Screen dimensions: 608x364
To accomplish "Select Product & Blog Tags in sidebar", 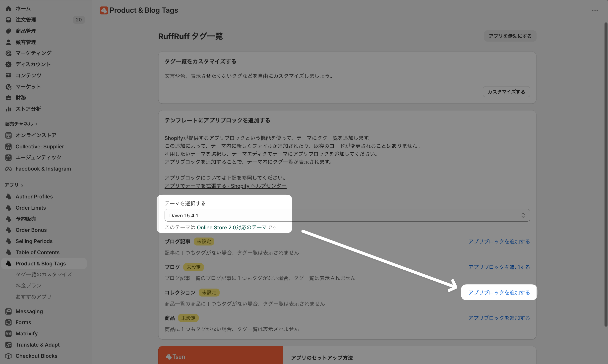I will 44,263.
